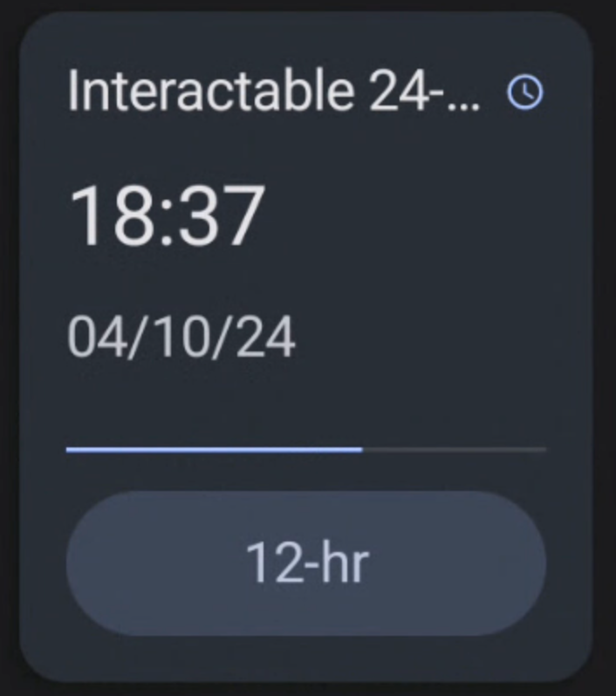Click the blue clock icon beside the title
This screenshot has width=616, height=696.
point(524,92)
